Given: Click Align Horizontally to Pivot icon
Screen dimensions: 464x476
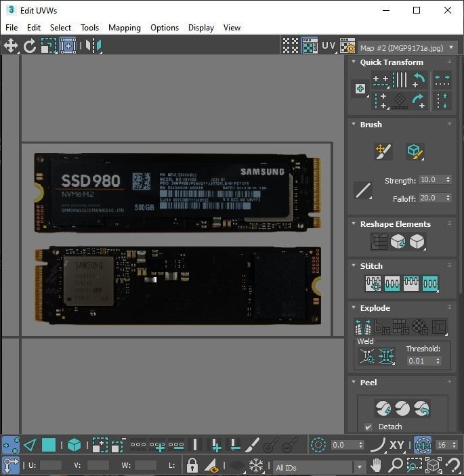Looking at the screenshot, I should [x=381, y=81].
